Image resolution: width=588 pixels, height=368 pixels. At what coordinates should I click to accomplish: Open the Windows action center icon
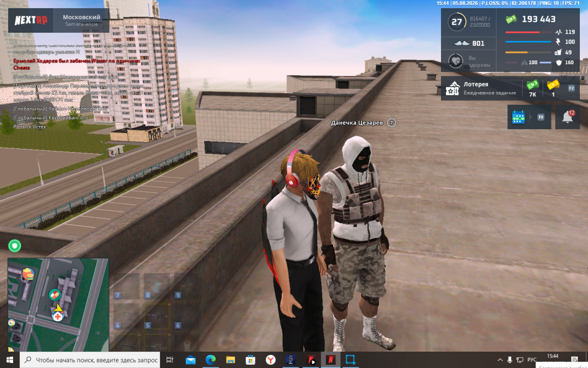click(x=574, y=360)
